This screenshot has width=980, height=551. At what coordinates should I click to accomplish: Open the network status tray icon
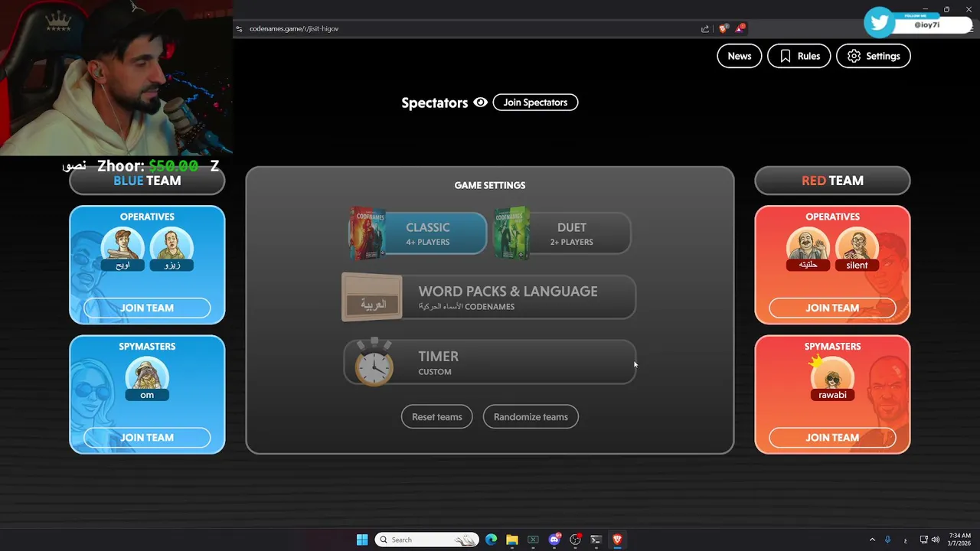click(x=924, y=540)
